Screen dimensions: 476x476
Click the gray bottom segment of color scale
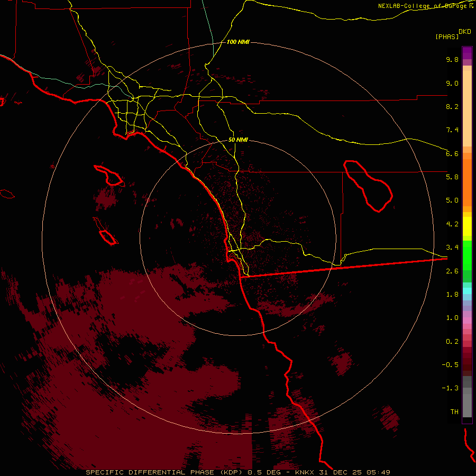click(467, 402)
